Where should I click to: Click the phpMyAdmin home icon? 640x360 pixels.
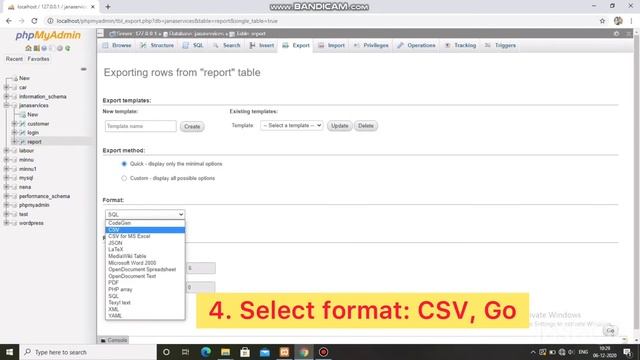(x=28, y=48)
